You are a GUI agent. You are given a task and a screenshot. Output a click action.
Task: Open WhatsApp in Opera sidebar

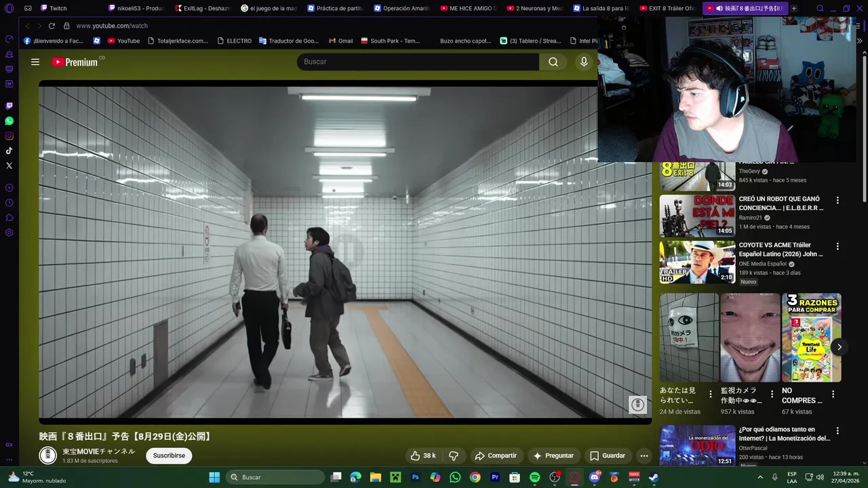point(9,121)
